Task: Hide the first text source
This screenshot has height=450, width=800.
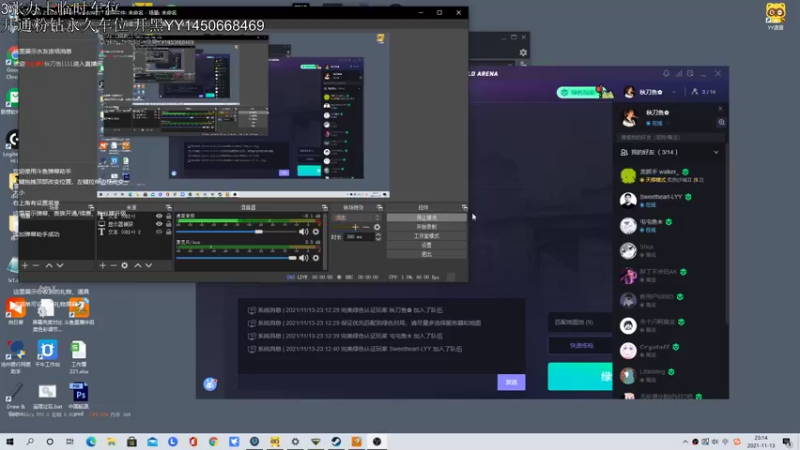Action: [x=159, y=216]
